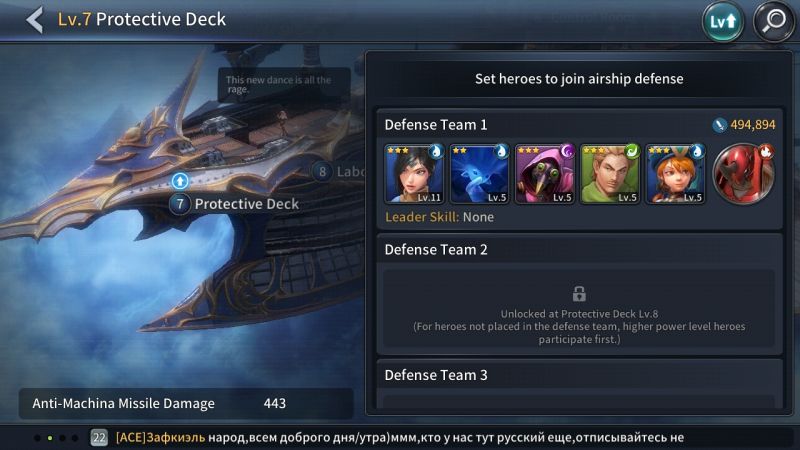Open the number 7 Protective Deck marker

pos(180,204)
